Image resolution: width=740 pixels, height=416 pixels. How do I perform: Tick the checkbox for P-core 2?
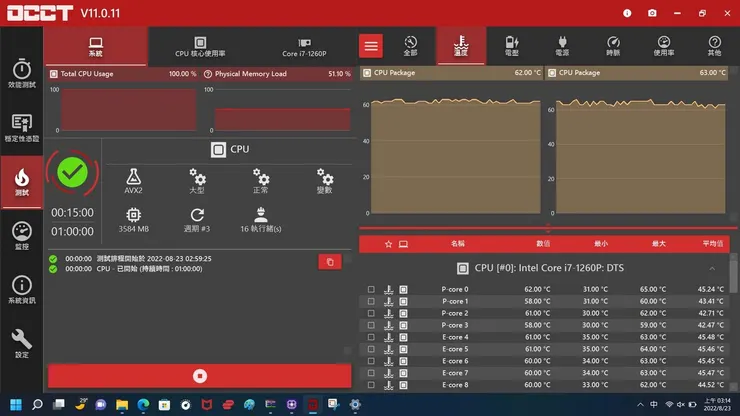point(371,313)
